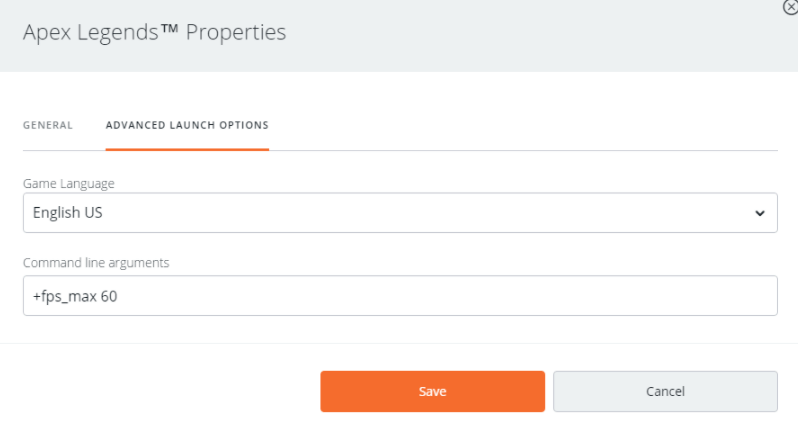Open the Game Language dropdown
This screenshot has height=427, width=798.
(400, 213)
